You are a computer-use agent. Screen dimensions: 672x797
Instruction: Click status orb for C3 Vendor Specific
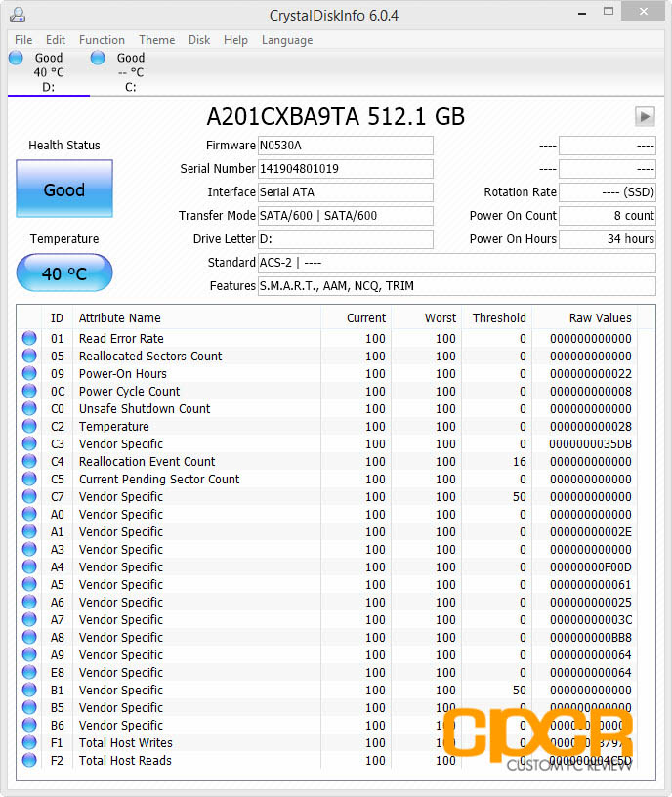pyautogui.click(x=29, y=443)
